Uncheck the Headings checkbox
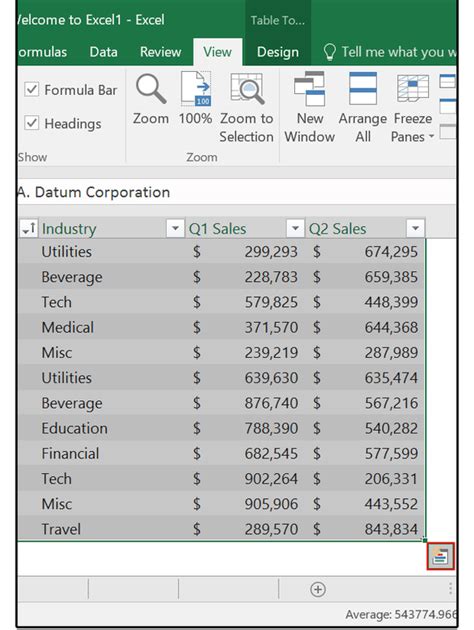Viewport: 474px width, 630px height. click(x=32, y=123)
